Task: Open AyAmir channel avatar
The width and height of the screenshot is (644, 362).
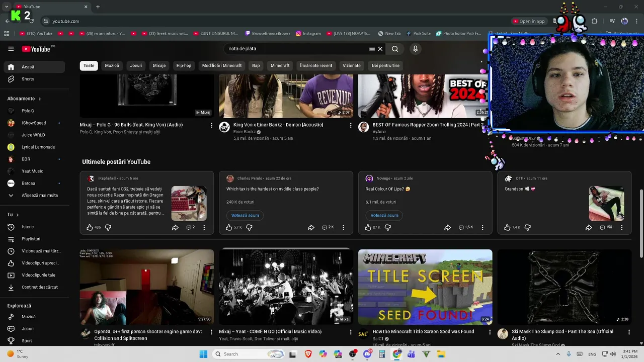Action: [363, 127]
